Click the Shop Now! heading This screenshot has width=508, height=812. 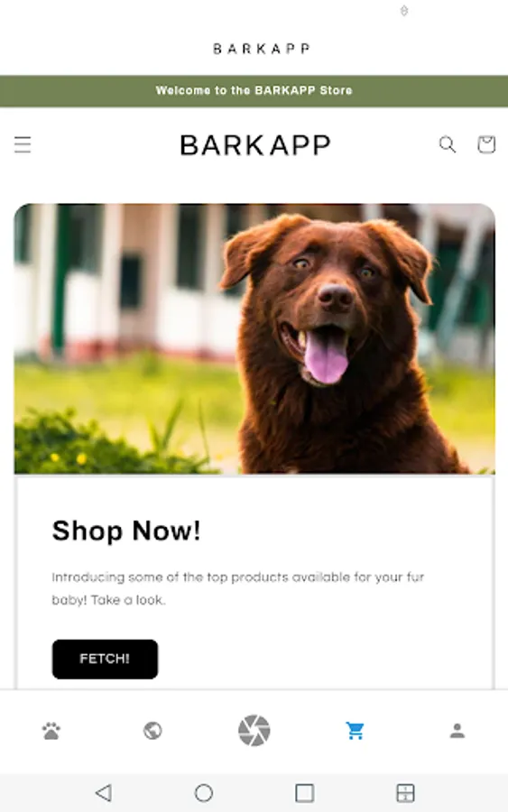point(126,531)
